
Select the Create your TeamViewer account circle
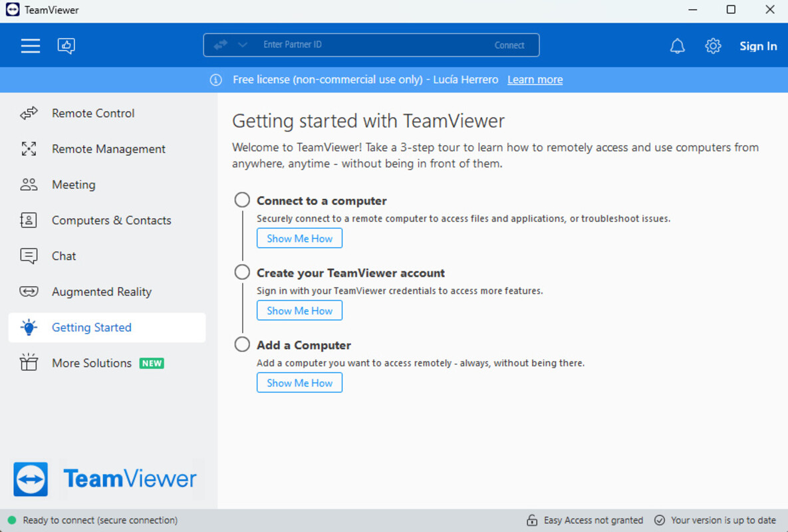242,273
